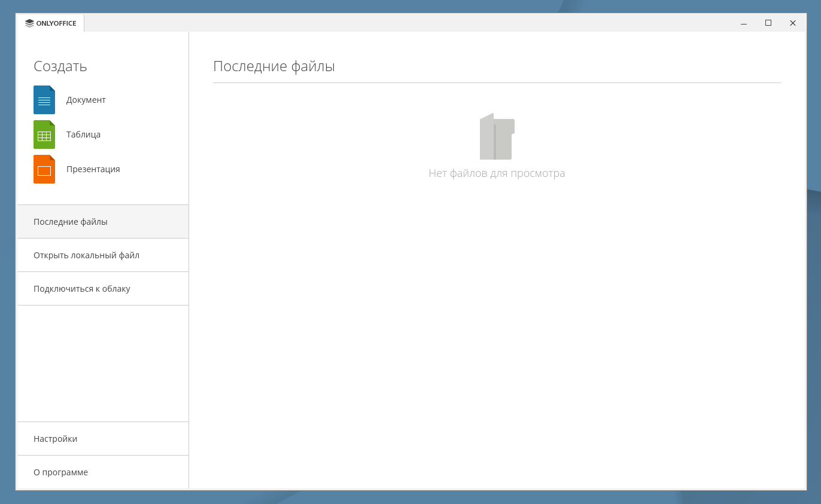The image size is (821, 504).
Task: Open Подключиться к облаку in the sidebar
Action: coord(103,289)
